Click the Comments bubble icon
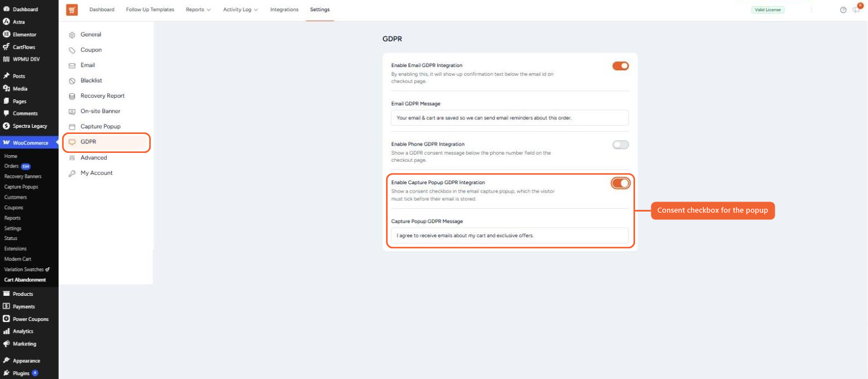This screenshot has height=379, width=868. coord(6,113)
